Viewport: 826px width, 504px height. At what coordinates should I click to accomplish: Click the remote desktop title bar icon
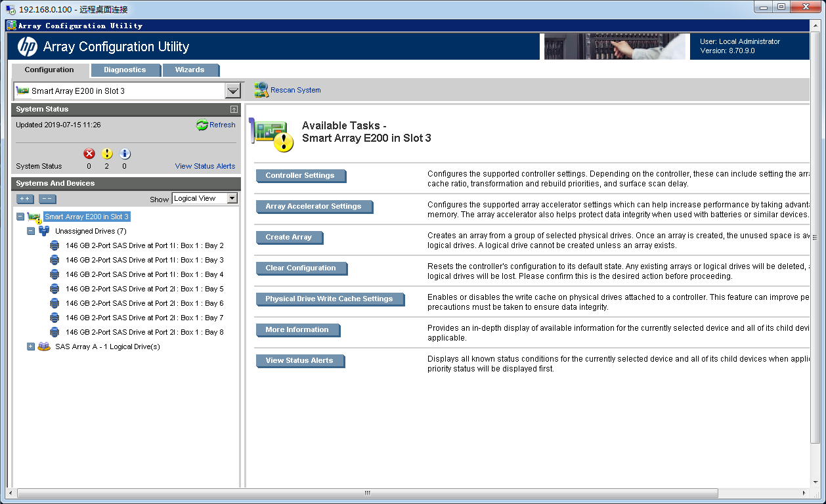[11, 9]
